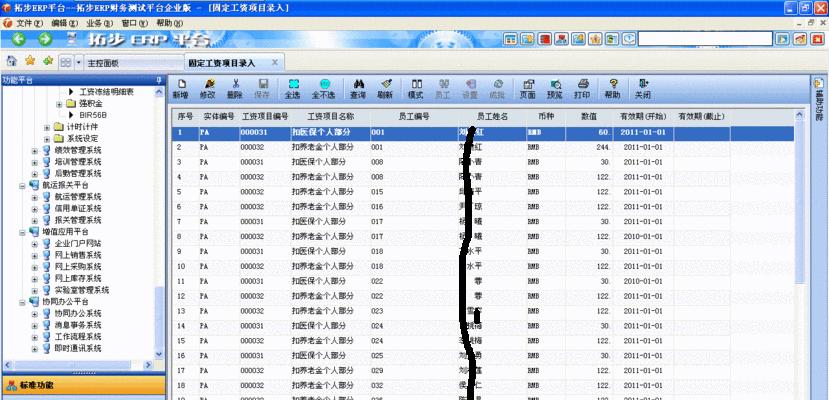The height and width of the screenshot is (400, 829).
Task: Close the 固定工资项目录入 tab
Action: pyautogui.click(x=275, y=62)
